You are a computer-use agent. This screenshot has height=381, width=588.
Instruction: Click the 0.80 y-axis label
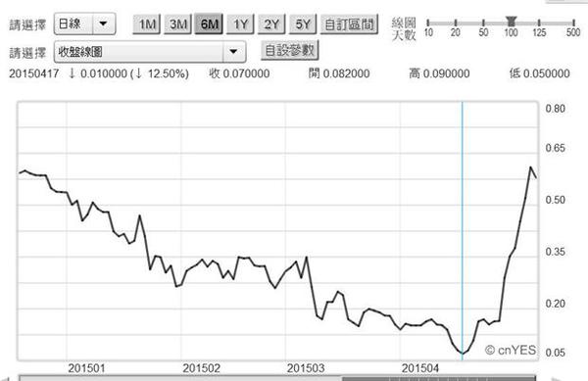pos(555,109)
